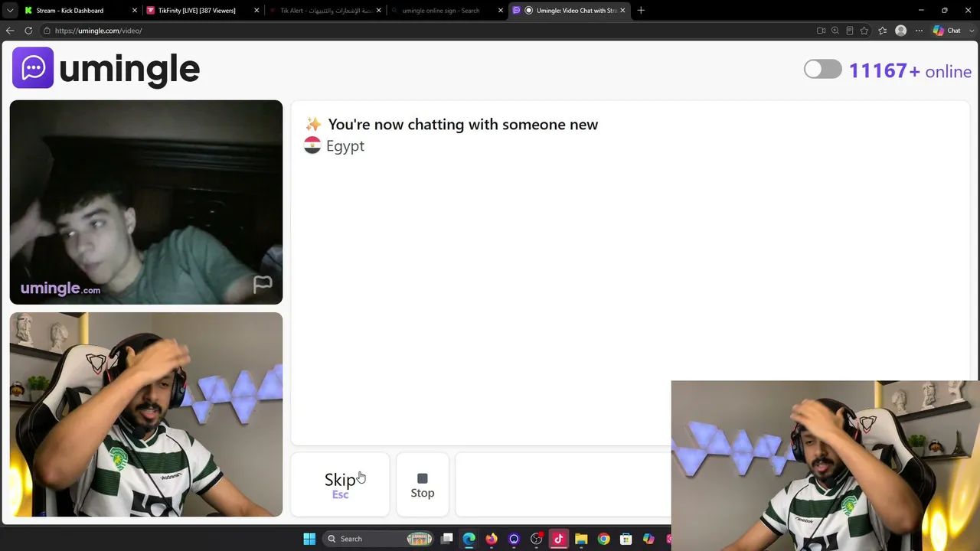The width and height of the screenshot is (980, 551).
Task: Open the browser Settings and more menu
Action: [x=920, y=31]
